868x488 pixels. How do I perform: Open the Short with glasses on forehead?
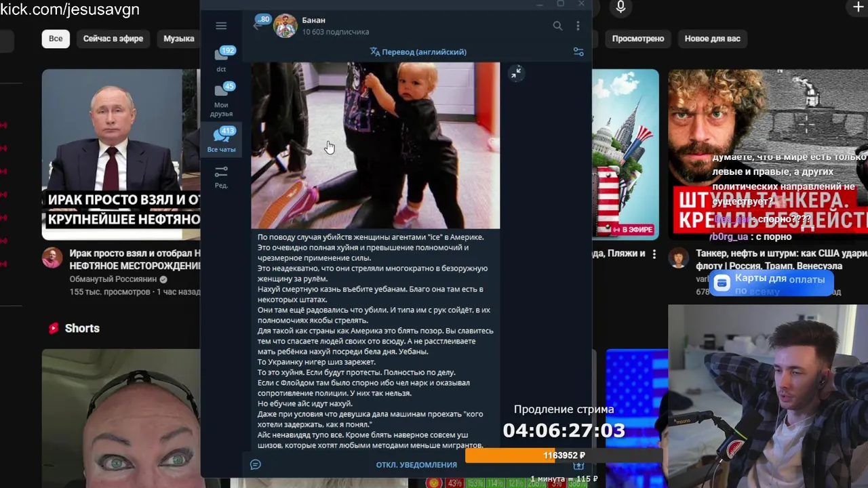click(121, 418)
